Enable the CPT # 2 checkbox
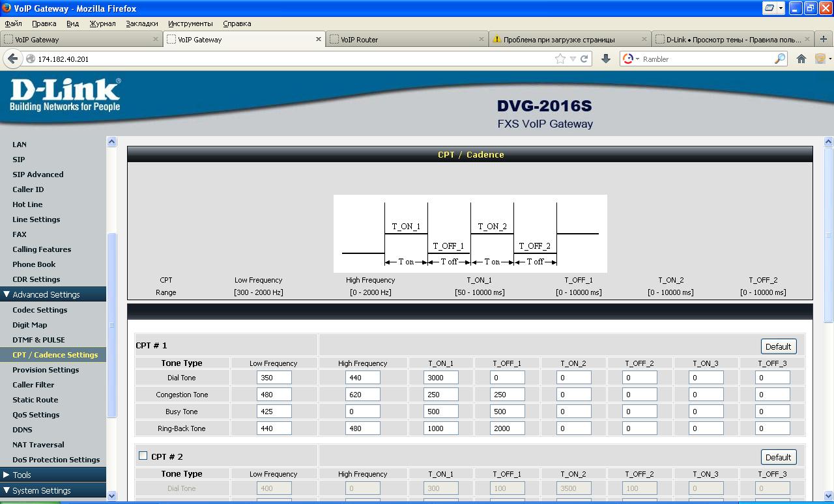 point(143,456)
